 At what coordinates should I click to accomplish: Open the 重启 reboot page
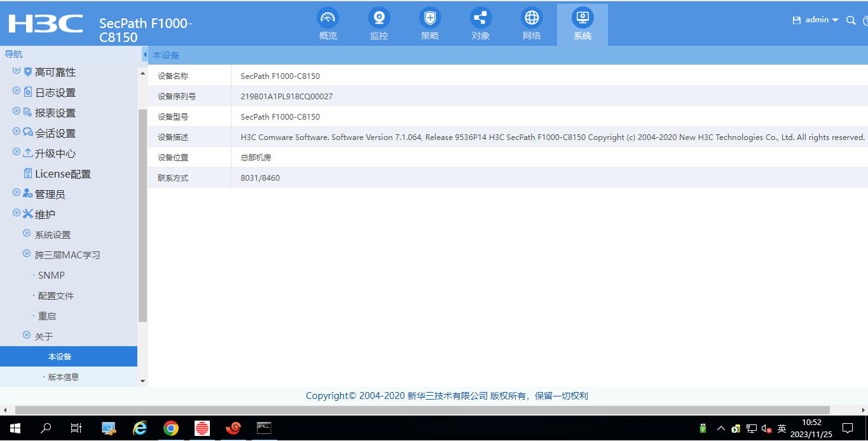coord(47,316)
